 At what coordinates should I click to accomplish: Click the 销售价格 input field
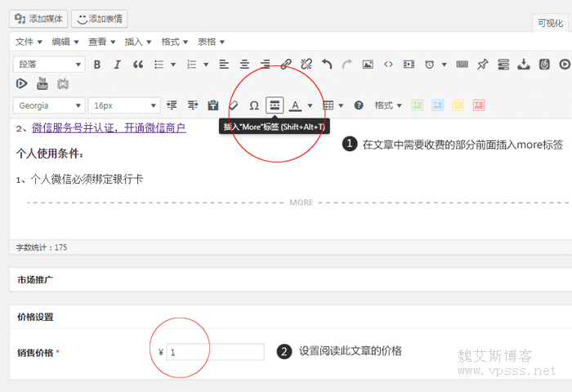[215, 352]
